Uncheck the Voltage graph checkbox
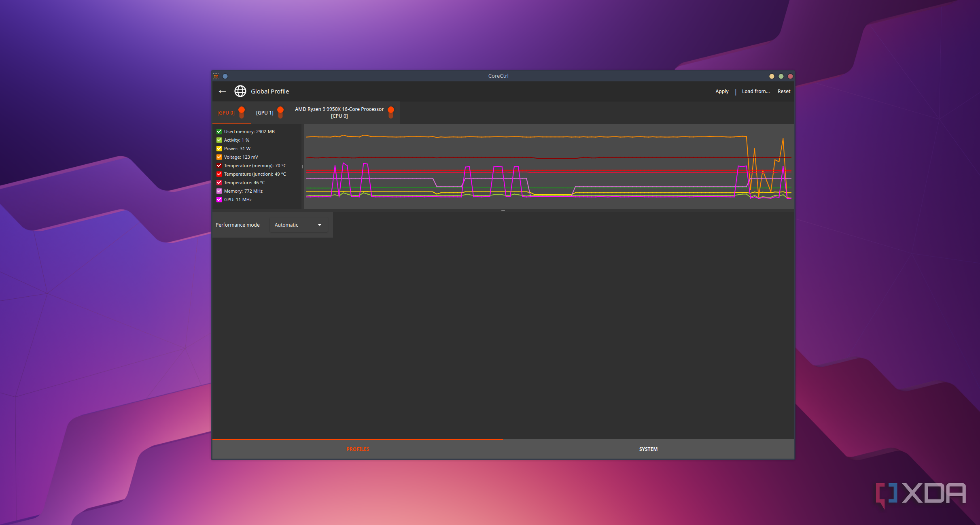The height and width of the screenshot is (525, 980). 219,157
